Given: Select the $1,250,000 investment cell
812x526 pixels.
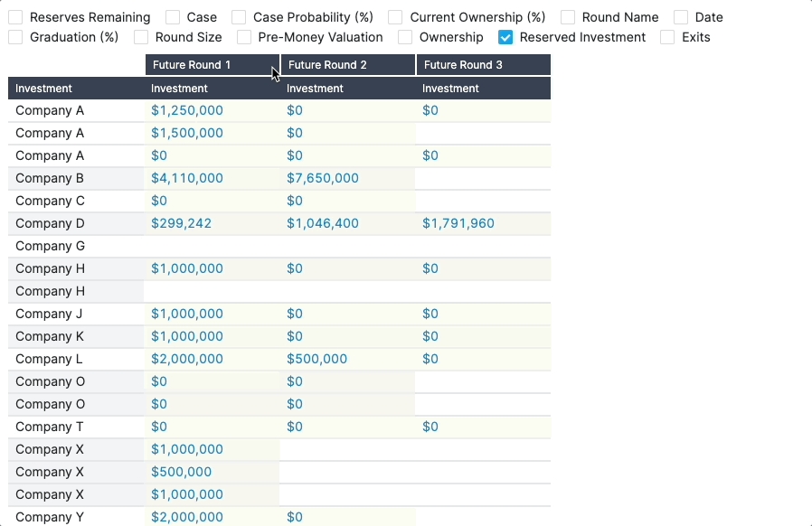Looking at the screenshot, I should [x=187, y=110].
